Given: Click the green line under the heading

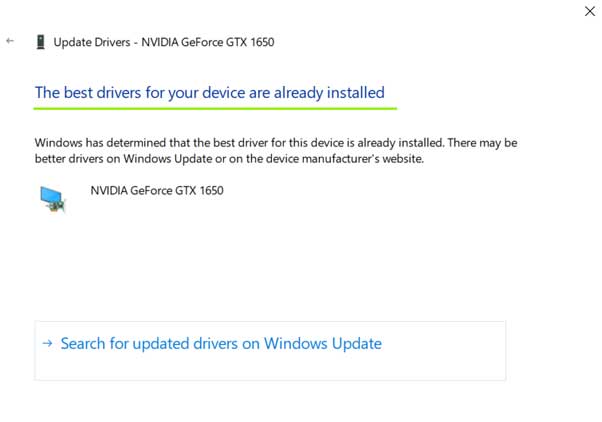Looking at the screenshot, I should [x=215, y=109].
